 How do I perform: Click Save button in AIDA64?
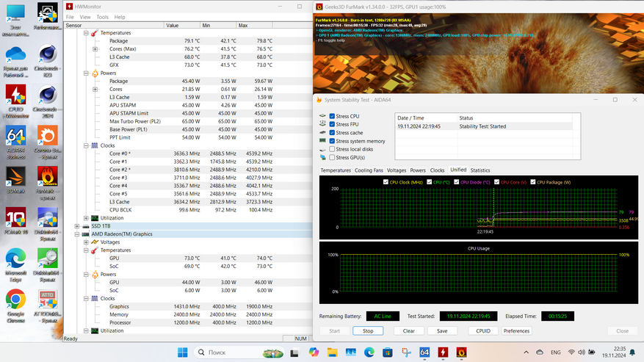(442, 330)
